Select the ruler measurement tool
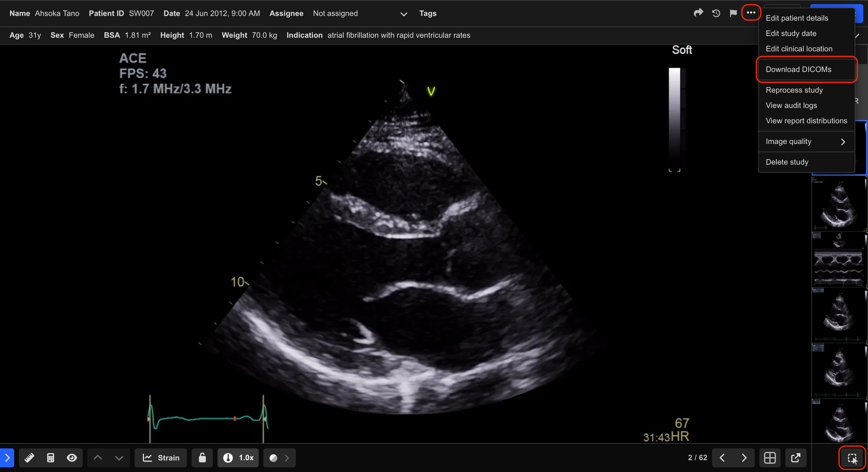868x472 pixels. pos(29,458)
